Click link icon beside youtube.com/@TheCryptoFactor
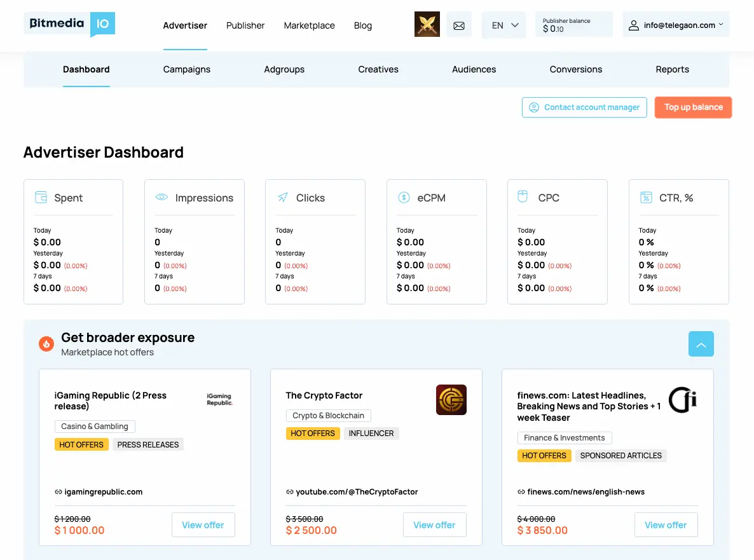Viewport: 754px width, 560px height. [x=289, y=492]
